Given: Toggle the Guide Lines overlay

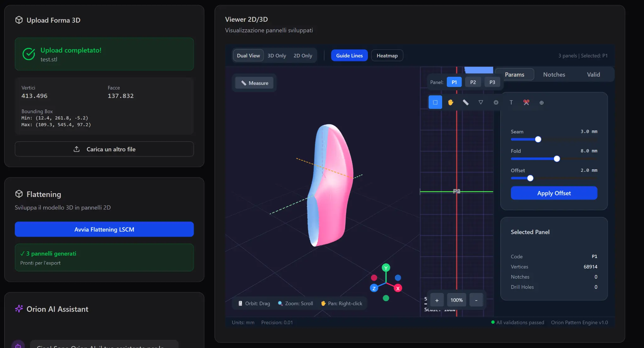Looking at the screenshot, I should [x=349, y=56].
